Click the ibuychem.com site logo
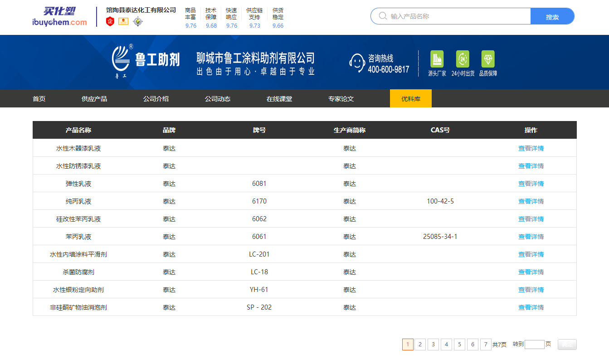Screen dimensions: 609x364 pyautogui.click(x=59, y=17)
